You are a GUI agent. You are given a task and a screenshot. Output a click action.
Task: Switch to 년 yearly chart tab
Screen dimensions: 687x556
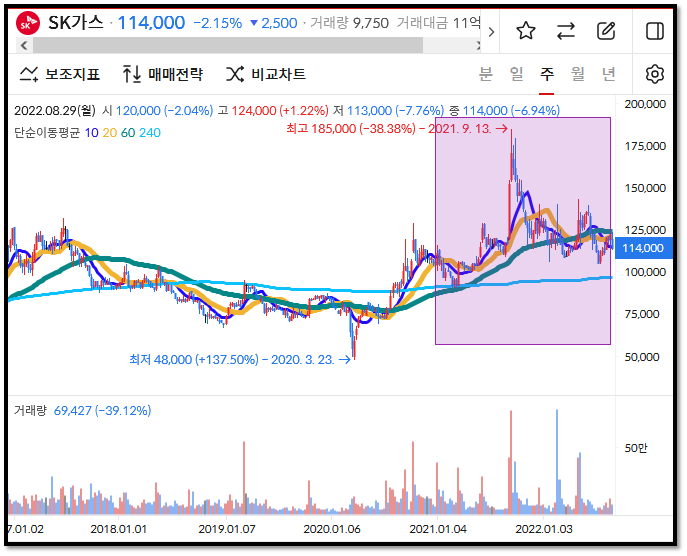(609, 74)
